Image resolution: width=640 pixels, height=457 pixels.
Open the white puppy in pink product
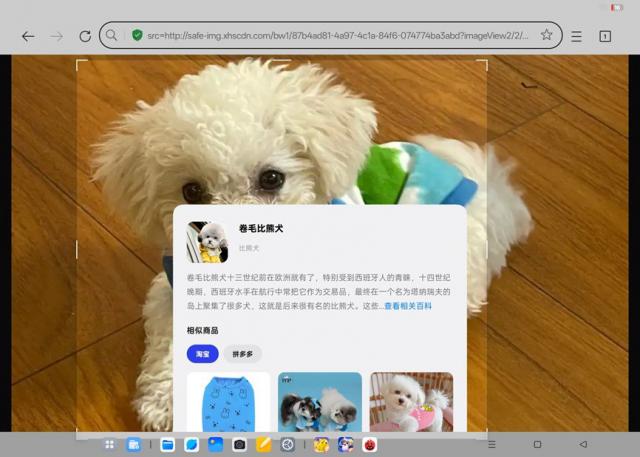(411, 401)
